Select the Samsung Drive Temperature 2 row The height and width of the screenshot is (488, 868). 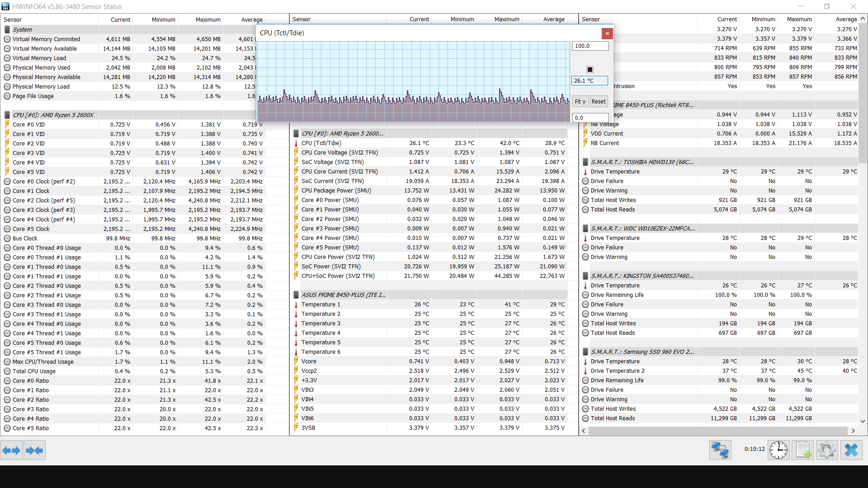(x=720, y=371)
